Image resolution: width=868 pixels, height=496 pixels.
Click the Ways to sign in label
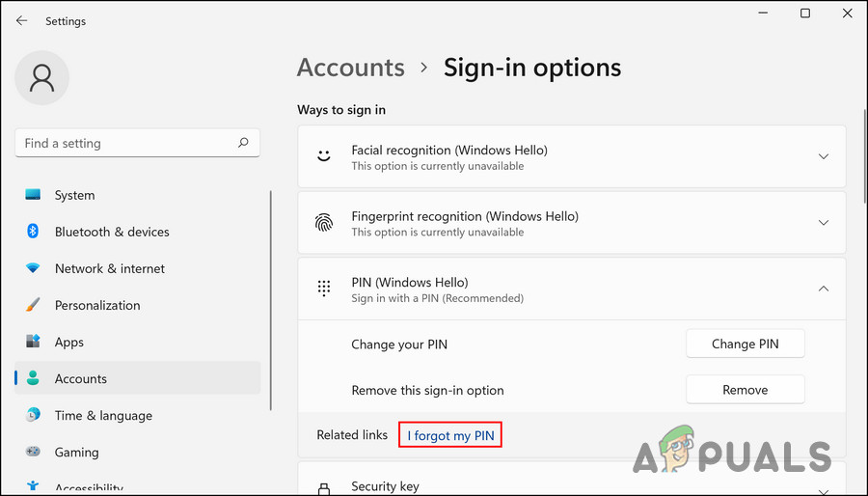[341, 110]
